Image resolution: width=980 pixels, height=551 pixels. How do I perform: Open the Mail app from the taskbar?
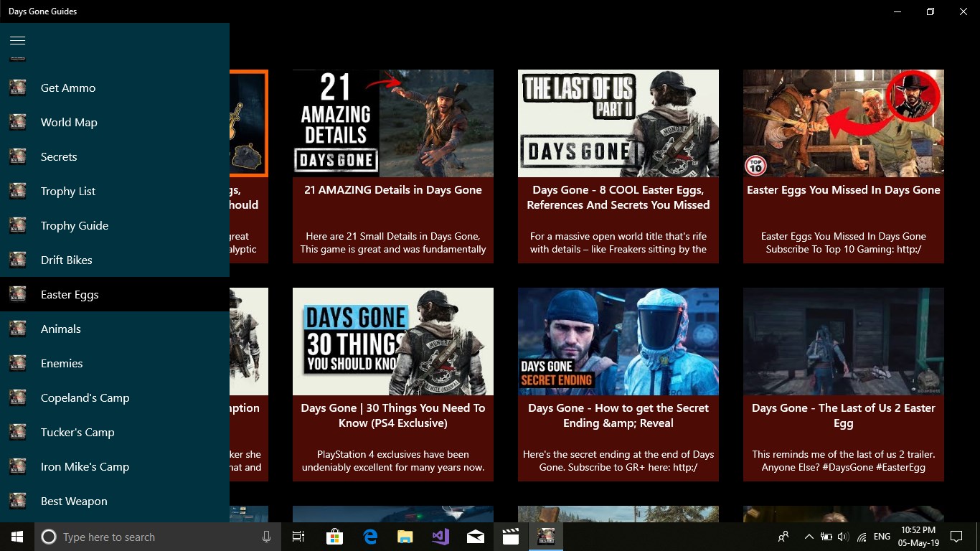point(476,537)
